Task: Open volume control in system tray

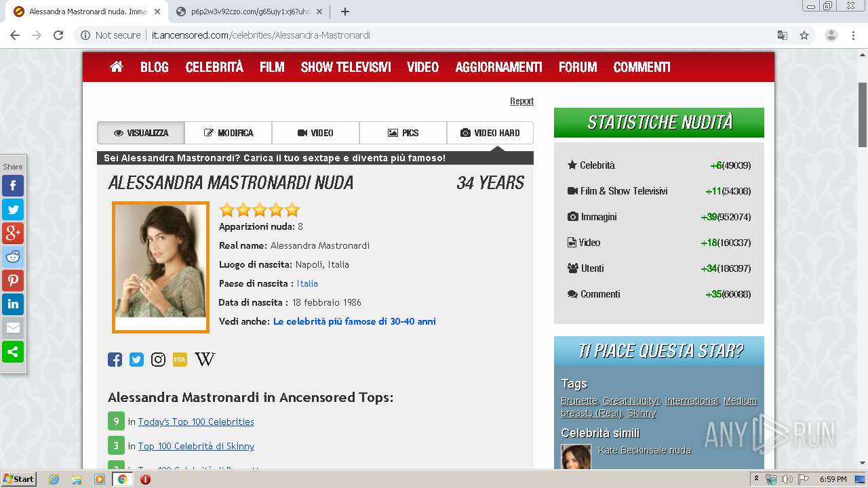Action: coord(787,479)
